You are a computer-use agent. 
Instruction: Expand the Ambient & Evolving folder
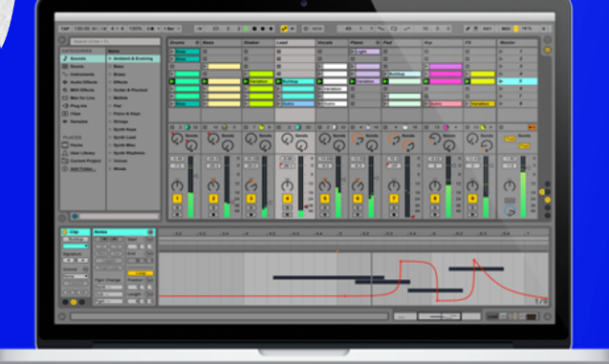point(110,58)
